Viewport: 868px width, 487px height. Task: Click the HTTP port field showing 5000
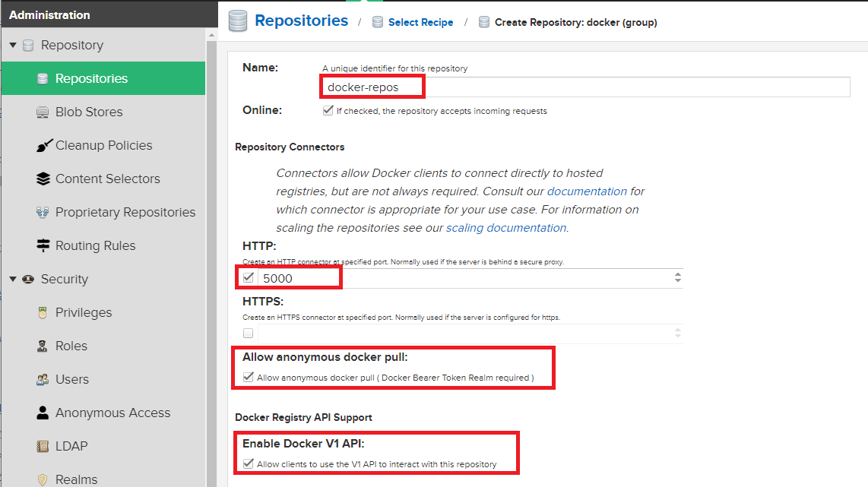pyautogui.click(x=464, y=278)
